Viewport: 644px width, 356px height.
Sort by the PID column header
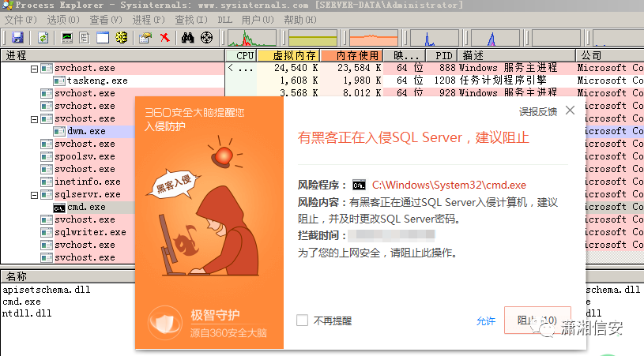pyautogui.click(x=442, y=55)
